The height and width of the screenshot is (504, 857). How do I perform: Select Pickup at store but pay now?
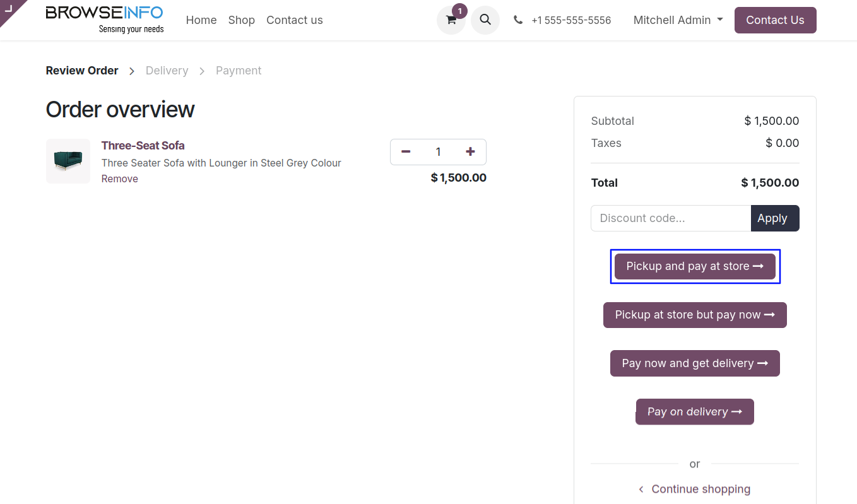click(695, 315)
